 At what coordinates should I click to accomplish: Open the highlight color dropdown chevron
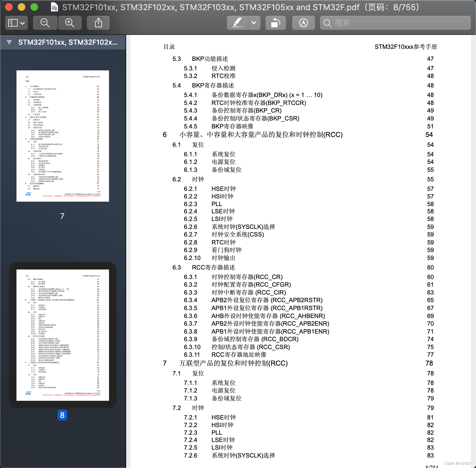click(x=253, y=23)
